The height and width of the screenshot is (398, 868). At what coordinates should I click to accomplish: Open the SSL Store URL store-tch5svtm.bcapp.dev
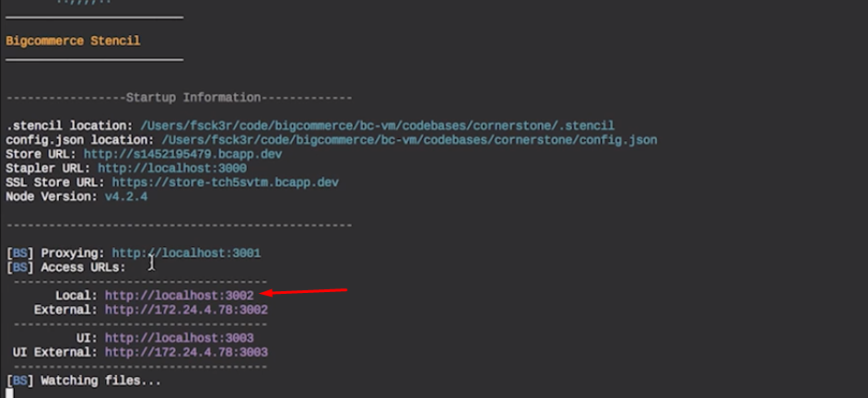[226, 182]
